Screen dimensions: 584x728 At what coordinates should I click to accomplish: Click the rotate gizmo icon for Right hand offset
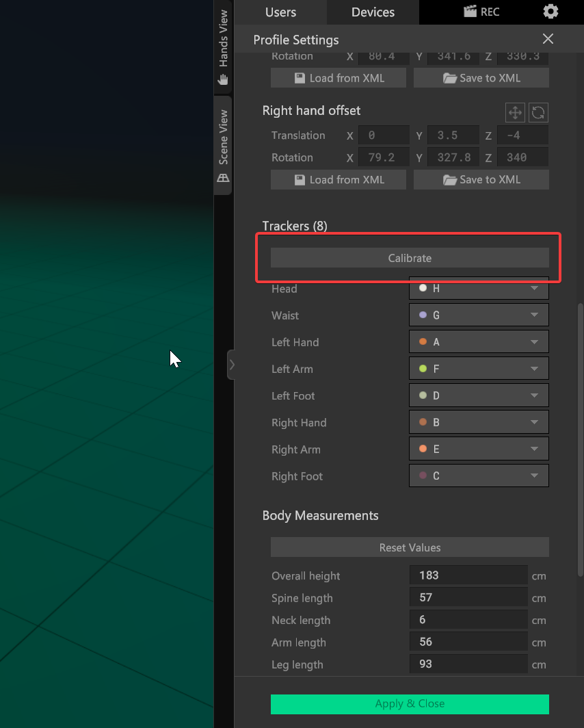(x=539, y=112)
